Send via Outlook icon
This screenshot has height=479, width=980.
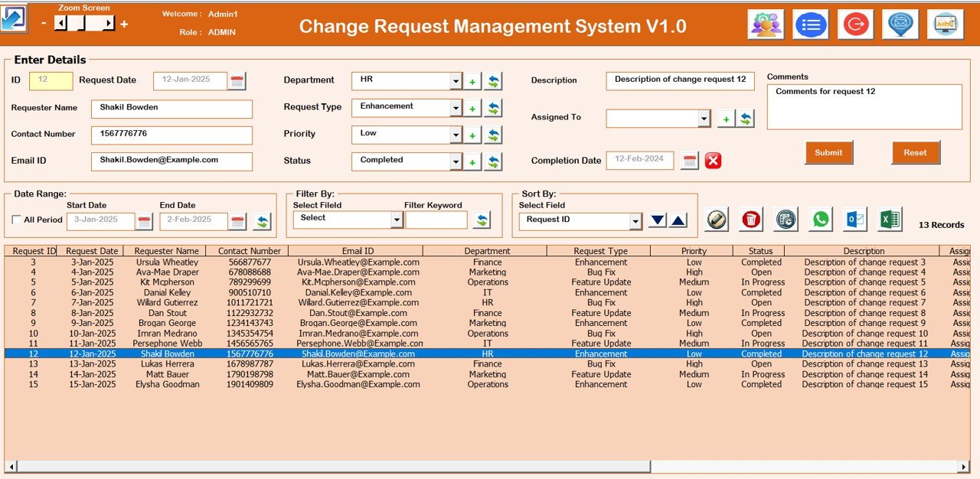[x=855, y=220]
